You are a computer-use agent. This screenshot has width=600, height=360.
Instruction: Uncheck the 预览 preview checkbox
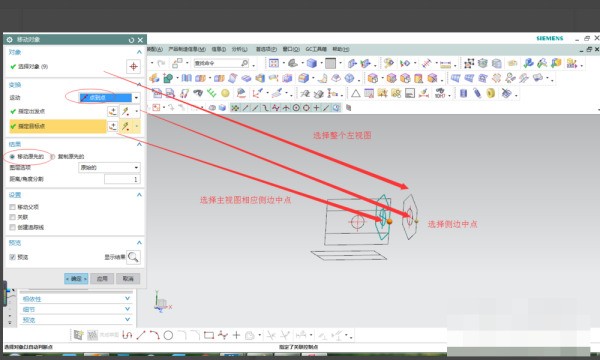[13, 257]
